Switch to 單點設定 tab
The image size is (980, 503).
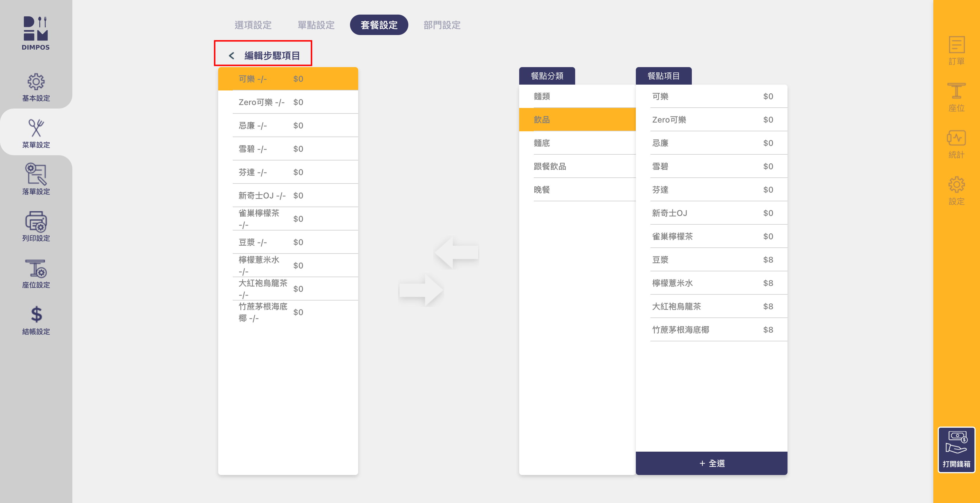[x=316, y=25]
